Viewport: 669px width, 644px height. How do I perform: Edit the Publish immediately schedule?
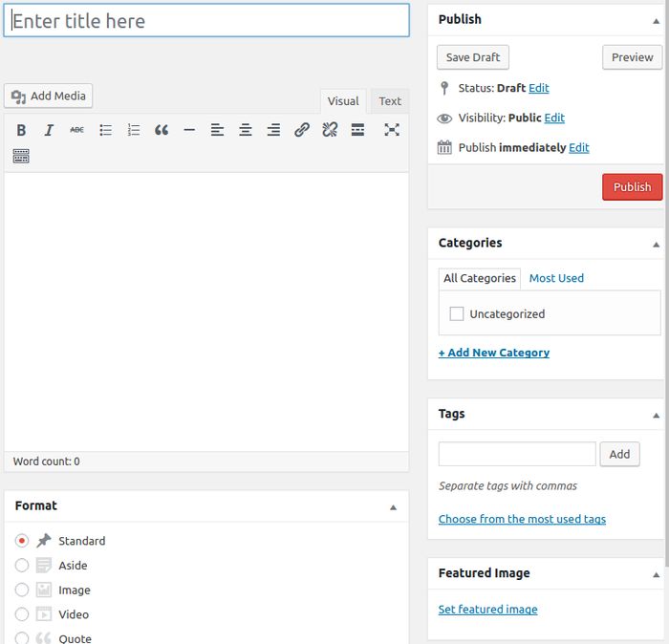click(579, 147)
